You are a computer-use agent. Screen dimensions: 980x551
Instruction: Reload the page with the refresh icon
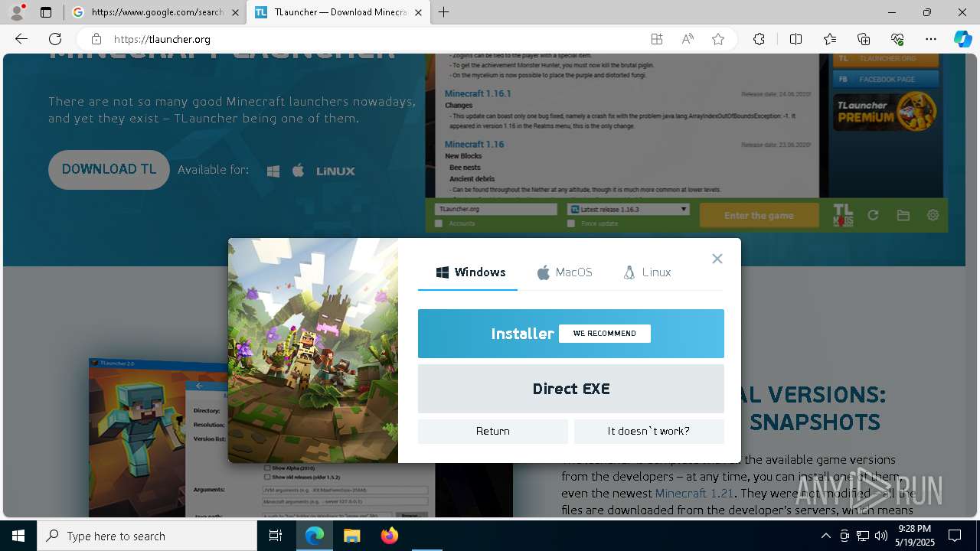click(55, 39)
